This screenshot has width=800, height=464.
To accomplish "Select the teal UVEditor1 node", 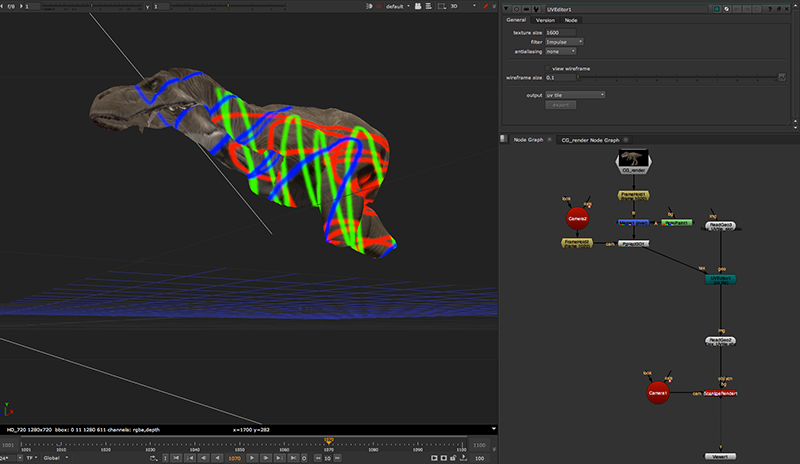I will (719, 279).
